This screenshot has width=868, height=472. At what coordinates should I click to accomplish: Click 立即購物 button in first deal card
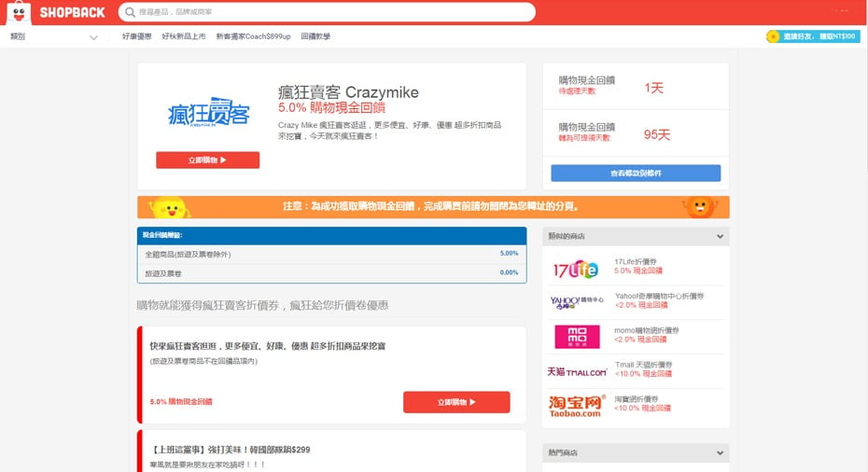coord(456,402)
